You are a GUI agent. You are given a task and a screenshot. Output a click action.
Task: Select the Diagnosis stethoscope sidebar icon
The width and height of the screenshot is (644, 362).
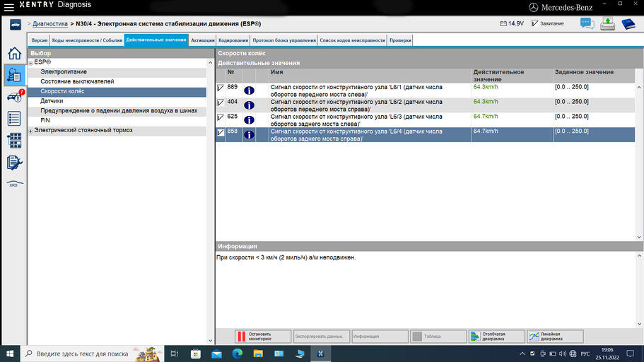pos(14,75)
